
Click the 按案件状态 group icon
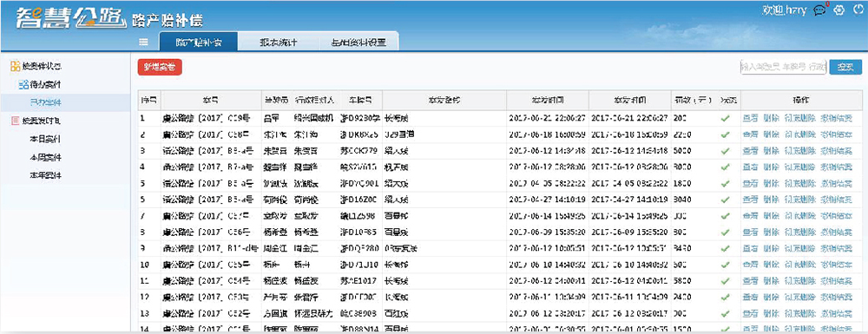pyautogui.click(x=15, y=67)
